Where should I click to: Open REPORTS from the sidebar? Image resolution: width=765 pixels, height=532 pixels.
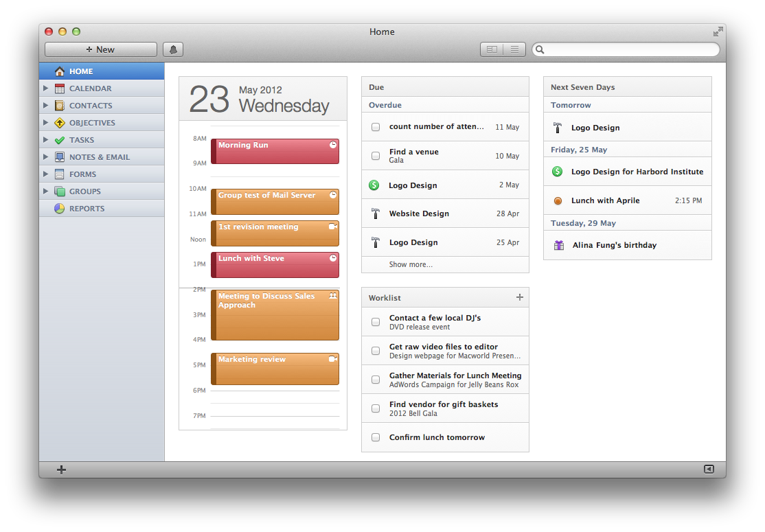coord(102,208)
